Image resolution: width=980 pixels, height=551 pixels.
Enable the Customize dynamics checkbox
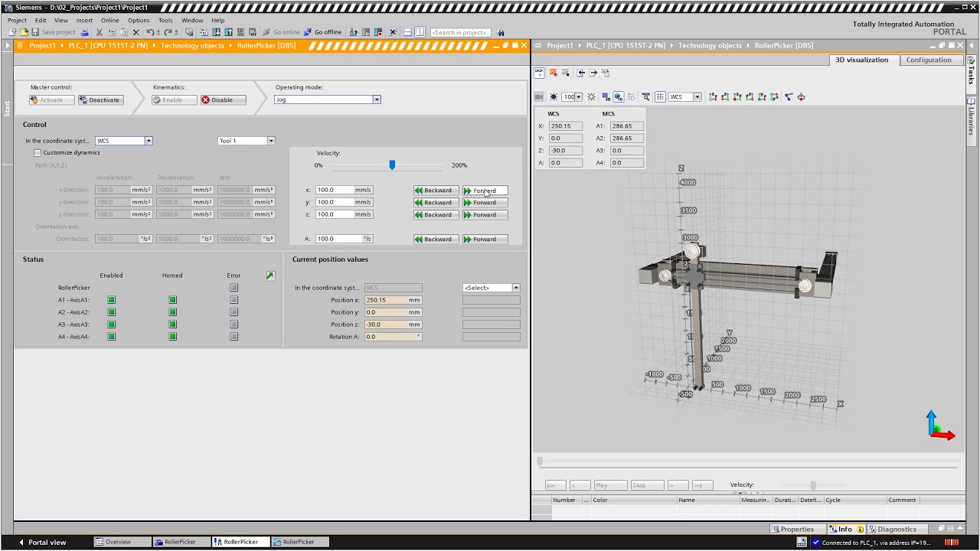tap(38, 153)
